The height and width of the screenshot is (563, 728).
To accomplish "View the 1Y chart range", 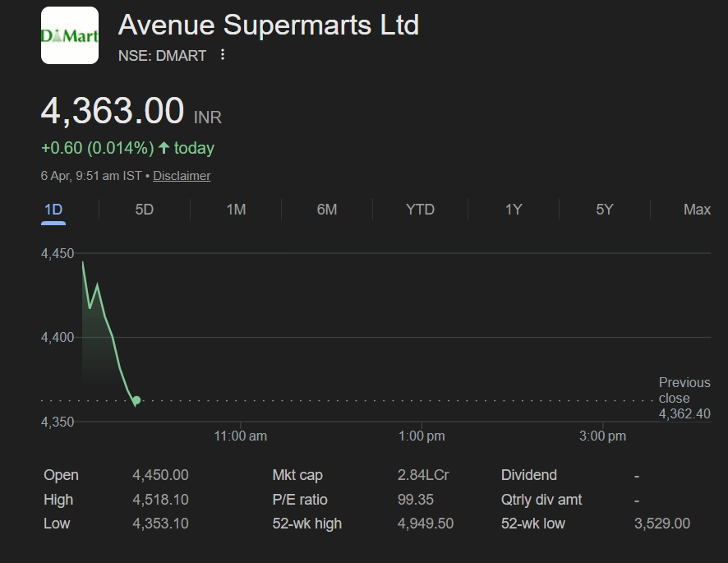I will [514, 210].
